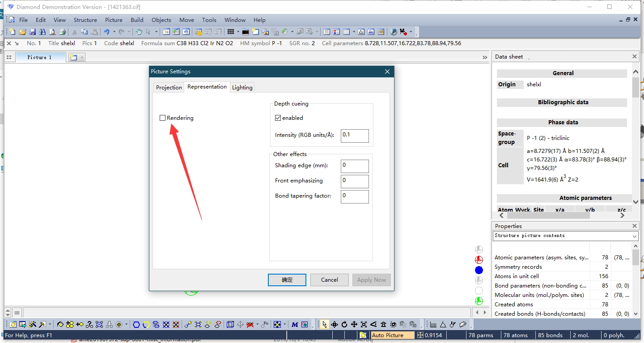Viewport: 644px width, 343px height.
Task: Uncheck the Depth cueing enabled checkbox
Action: tap(278, 118)
